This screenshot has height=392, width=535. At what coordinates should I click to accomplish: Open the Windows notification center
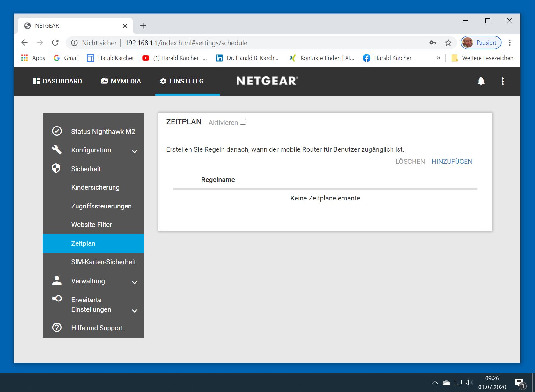pyautogui.click(x=519, y=382)
